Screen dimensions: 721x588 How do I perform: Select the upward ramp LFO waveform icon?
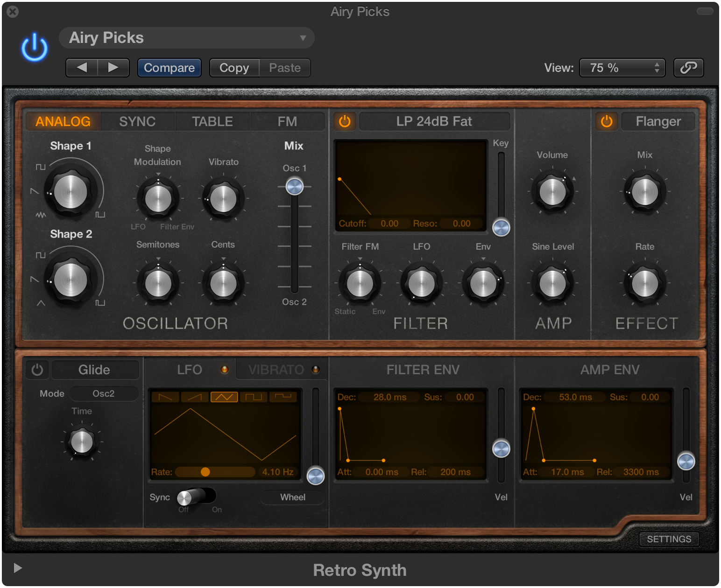point(194,397)
